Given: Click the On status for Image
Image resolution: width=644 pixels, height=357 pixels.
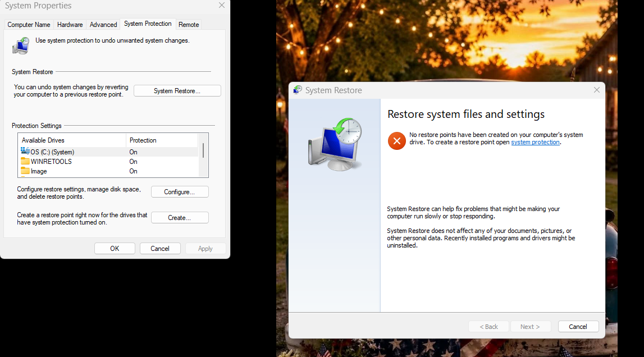Looking at the screenshot, I should pyautogui.click(x=134, y=171).
